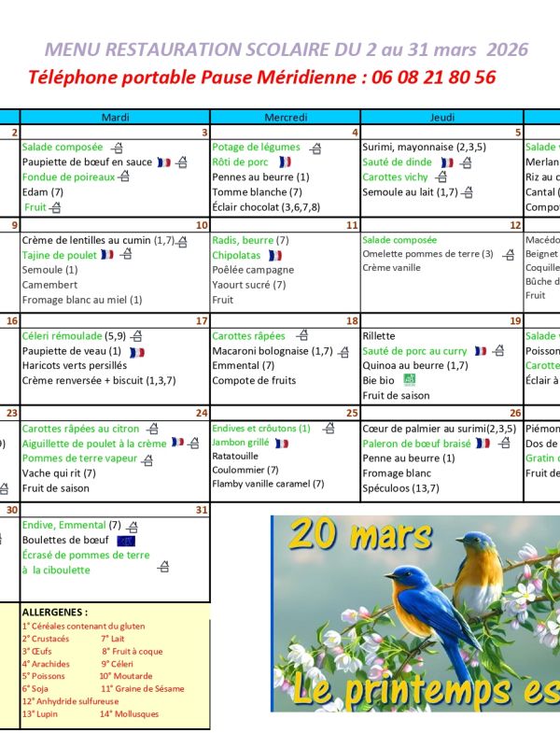Click the 20 mars spring birds picture
Image resolution: width=560 pixels, height=747 pixels.
coord(415,613)
